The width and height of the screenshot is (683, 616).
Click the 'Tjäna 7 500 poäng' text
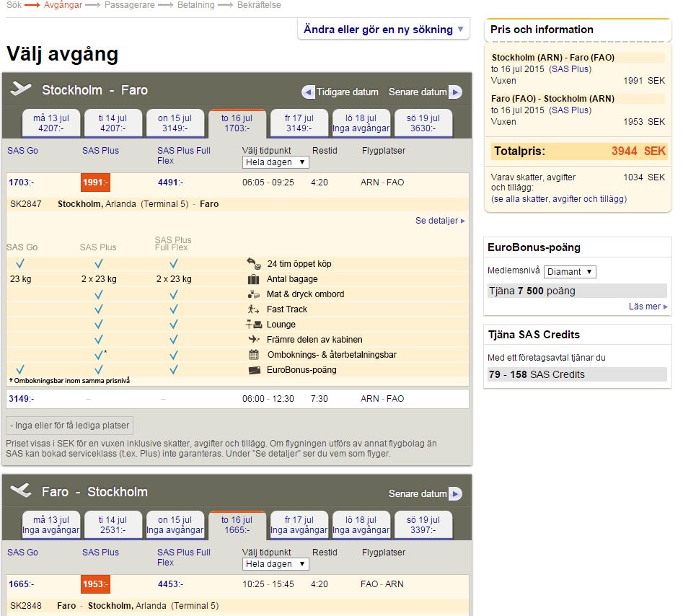pyautogui.click(x=532, y=291)
